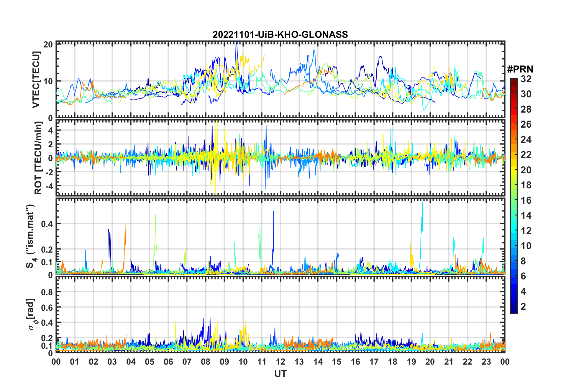Viewport: 561px width, 392px height.
Task: Click the S4 ("ism.mat") y-axis label
Action: pos(30,236)
